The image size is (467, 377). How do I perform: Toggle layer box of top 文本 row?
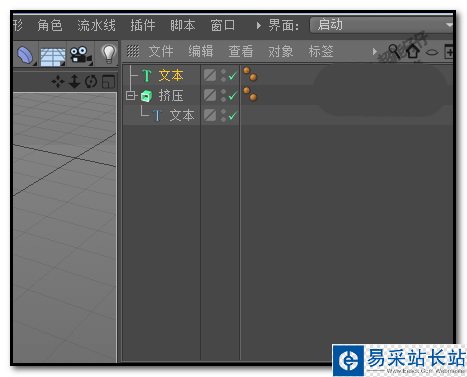(210, 75)
